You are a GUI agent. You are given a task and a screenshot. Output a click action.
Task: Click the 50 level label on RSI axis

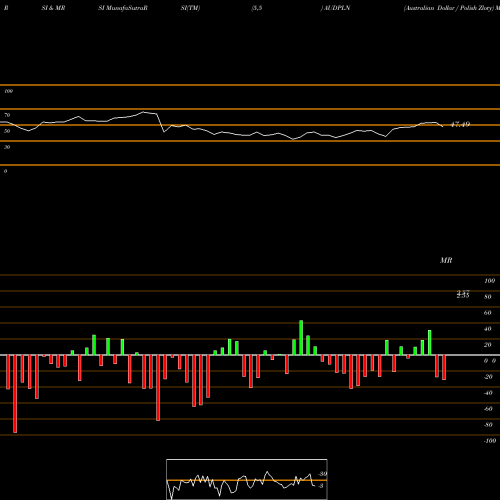pos(7,131)
